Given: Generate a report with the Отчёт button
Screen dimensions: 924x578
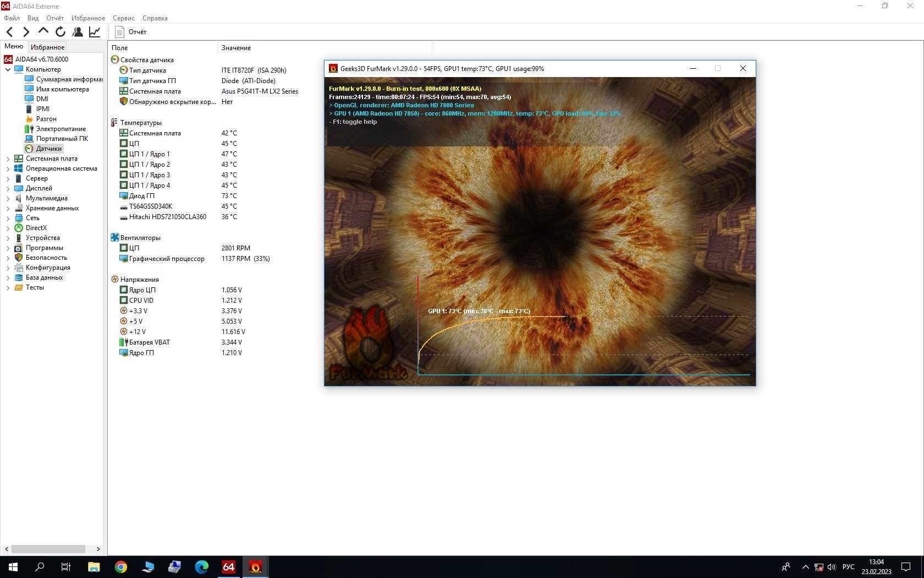Looking at the screenshot, I should coord(131,32).
